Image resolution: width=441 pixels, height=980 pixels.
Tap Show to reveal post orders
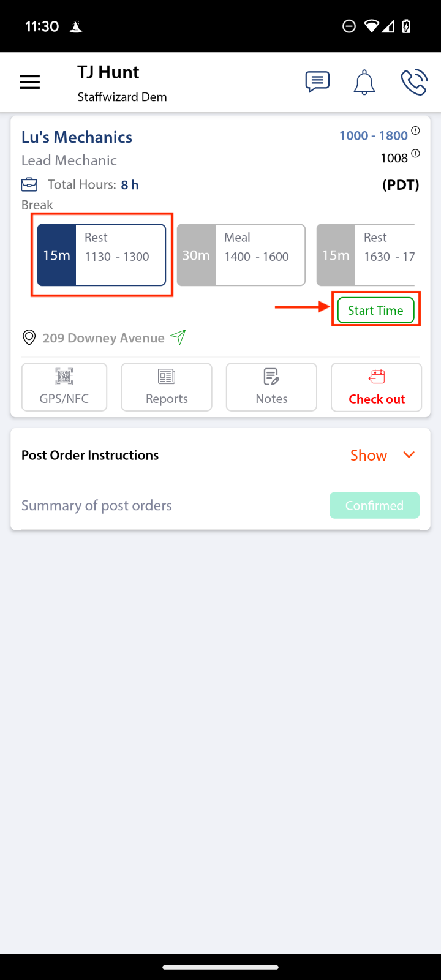tap(369, 455)
